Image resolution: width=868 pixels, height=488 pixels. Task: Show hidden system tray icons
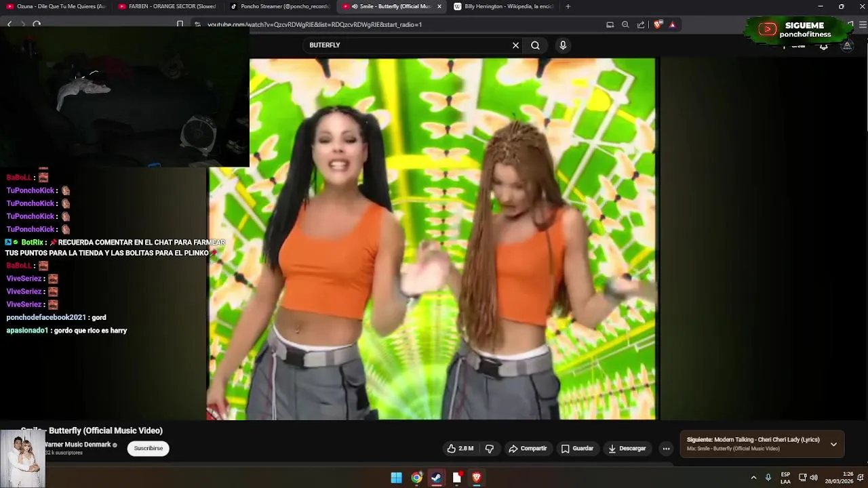753,478
